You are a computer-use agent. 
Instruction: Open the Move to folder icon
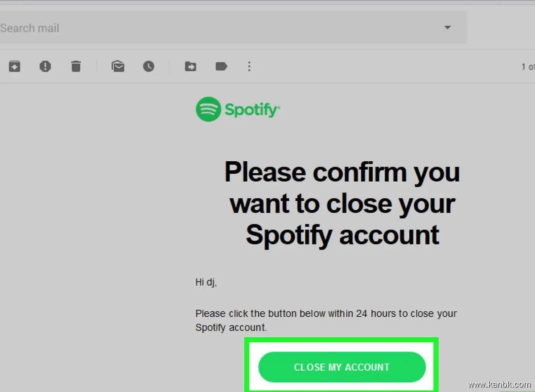point(190,66)
